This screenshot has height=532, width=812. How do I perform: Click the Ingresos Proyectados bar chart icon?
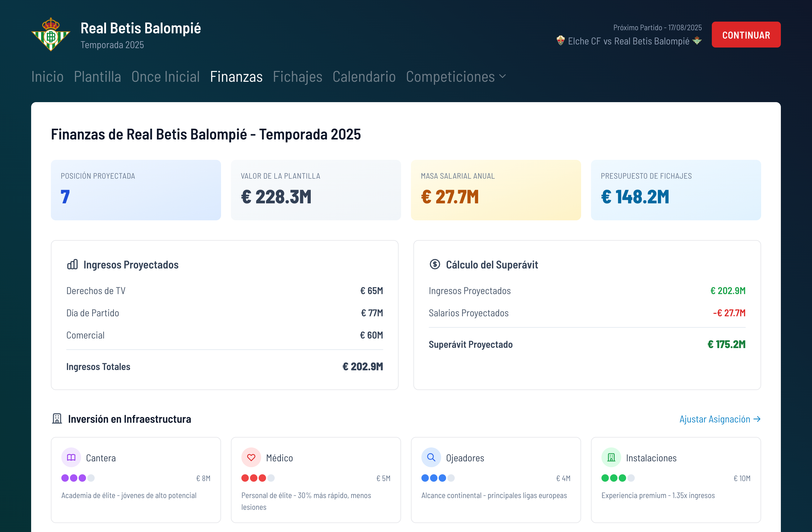click(72, 264)
